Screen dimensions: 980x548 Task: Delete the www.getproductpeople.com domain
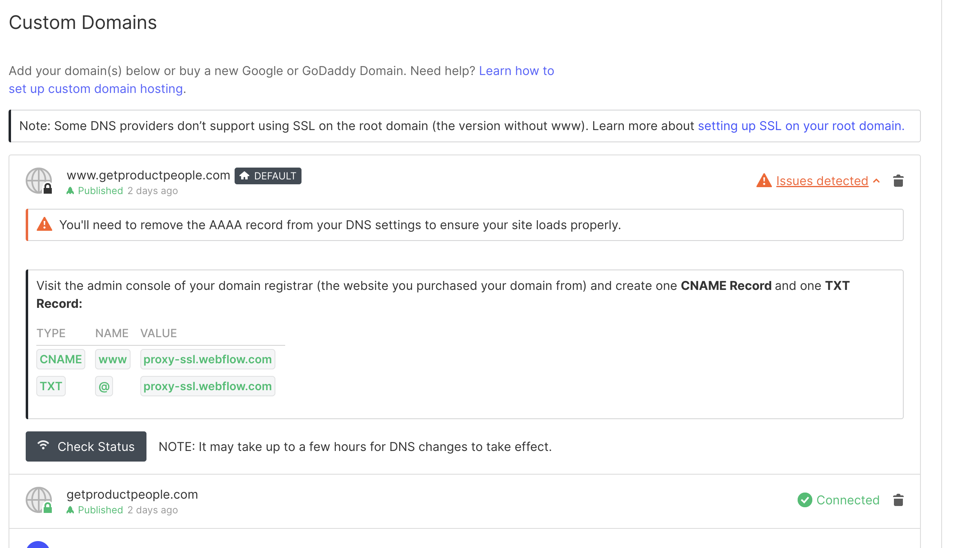click(x=898, y=181)
